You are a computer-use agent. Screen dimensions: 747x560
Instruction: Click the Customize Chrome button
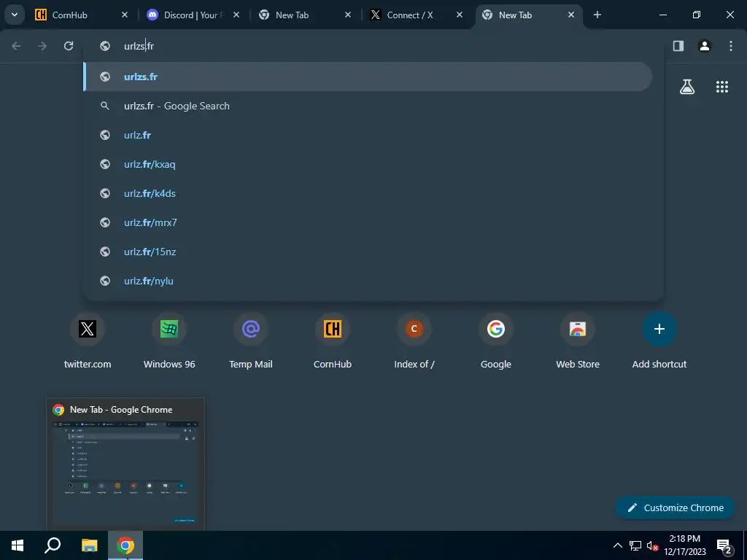pos(675,507)
